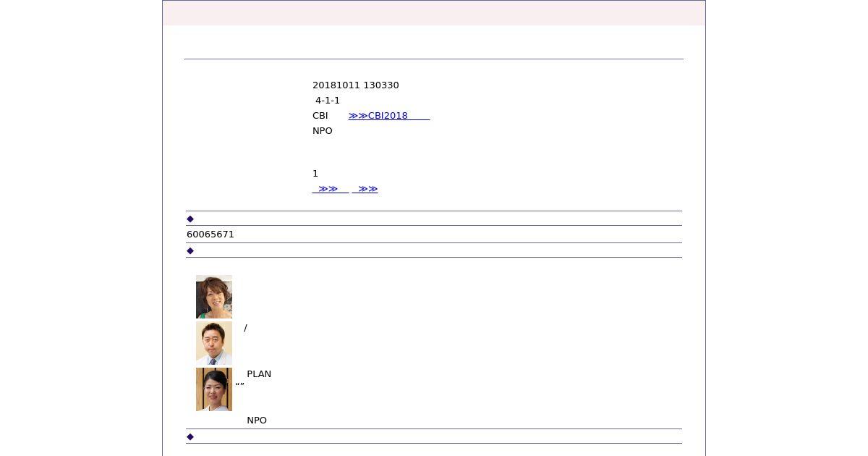Image resolution: width=868 pixels, height=456 pixels.
Task: Click the CBI label before the CBI2018 link
Action: [320, 116]
